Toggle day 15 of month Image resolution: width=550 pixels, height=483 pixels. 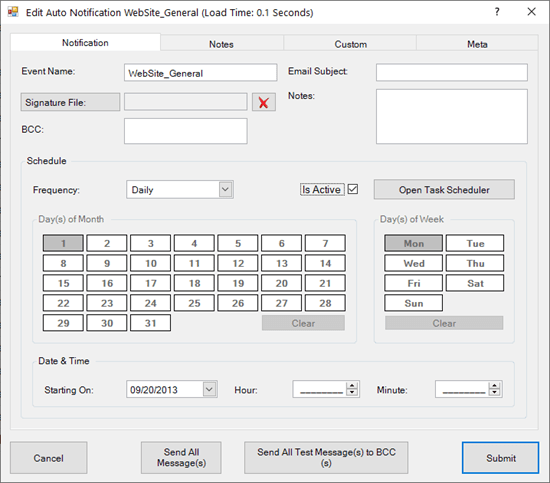[63, 283]
